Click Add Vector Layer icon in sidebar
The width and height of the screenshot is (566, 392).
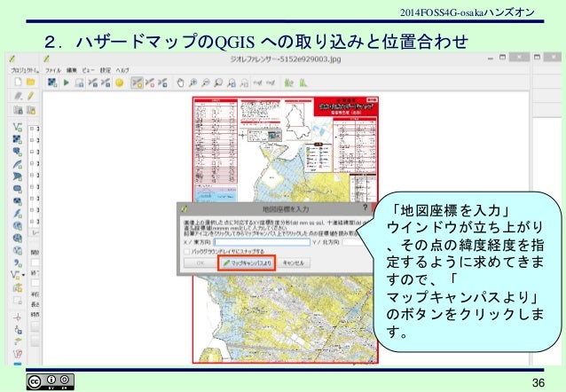18,127
